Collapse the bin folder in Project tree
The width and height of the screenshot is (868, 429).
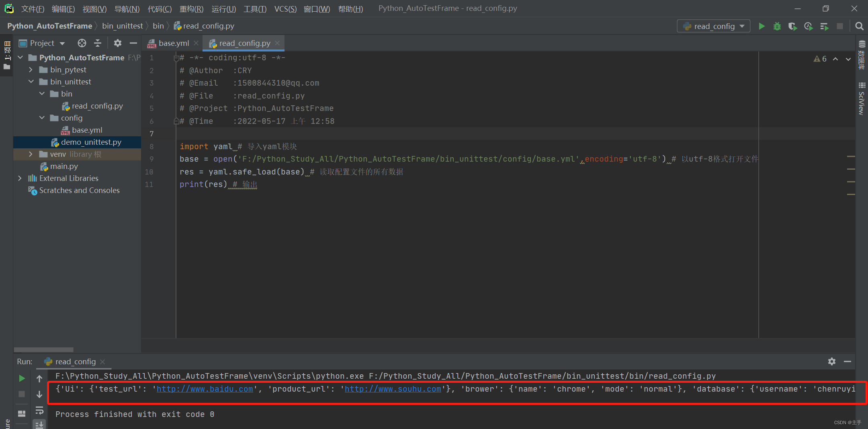42,93
